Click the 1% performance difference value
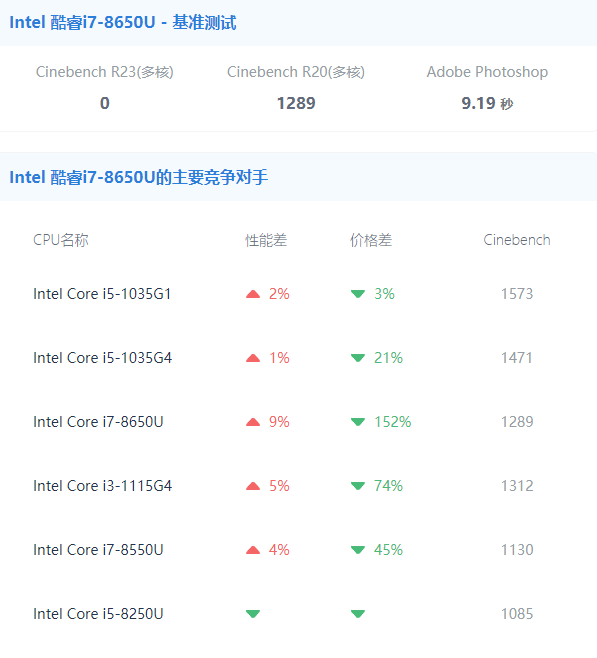This screenshot has width=597, height=658. pyautogui.click(x=279, y=358)
